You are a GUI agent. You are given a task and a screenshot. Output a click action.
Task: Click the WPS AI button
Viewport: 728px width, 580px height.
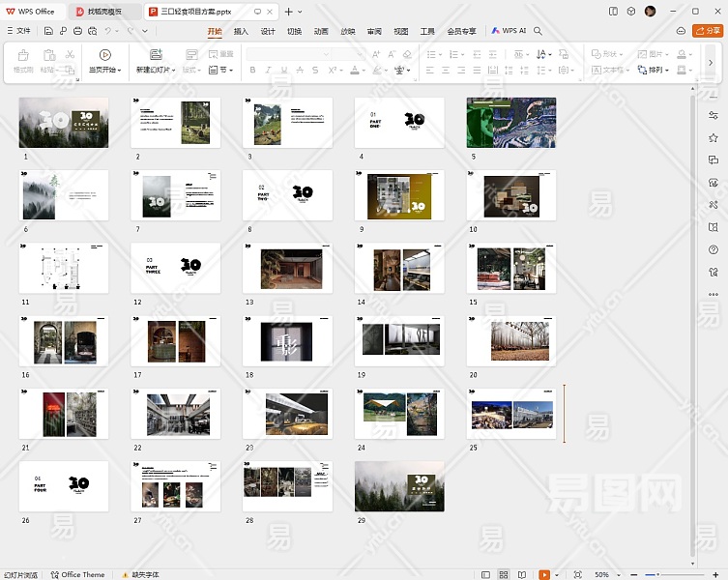(509, 31)
